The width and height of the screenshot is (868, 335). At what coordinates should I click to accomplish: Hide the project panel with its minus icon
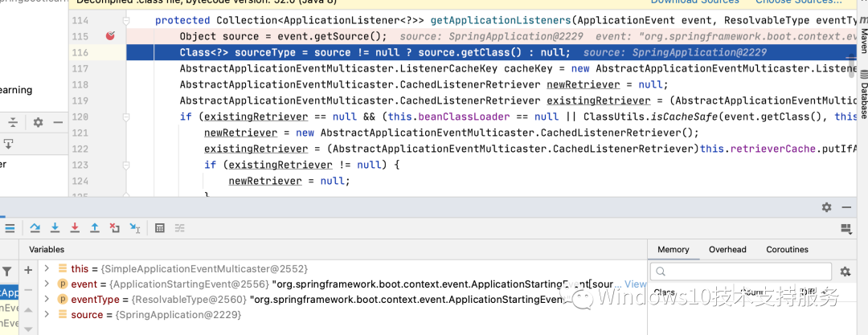[x=58, y=122]
